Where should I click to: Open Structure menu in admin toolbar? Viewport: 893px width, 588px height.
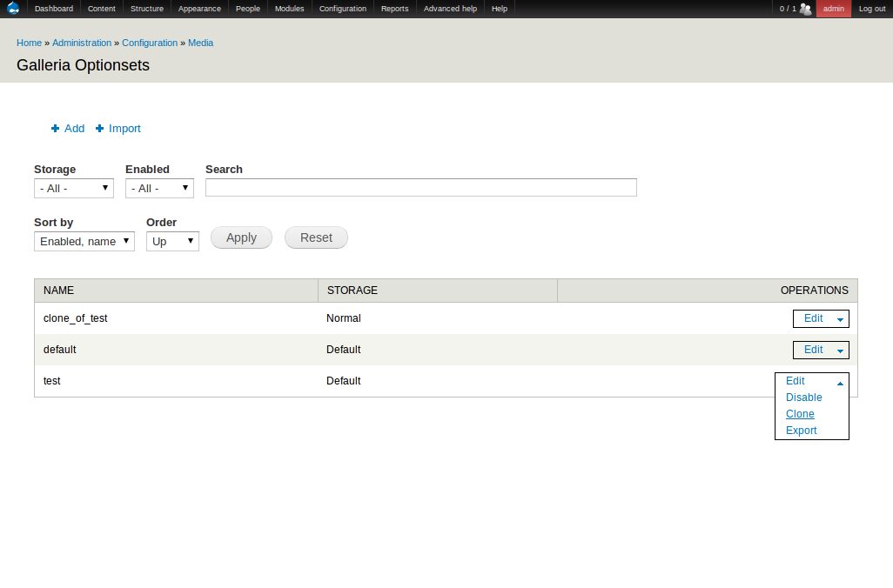coord(147,9)
